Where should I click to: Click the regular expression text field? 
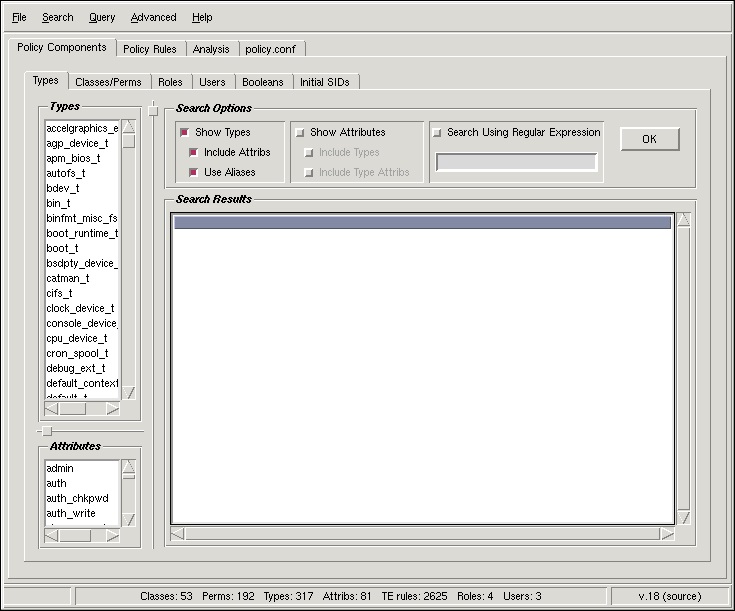(516, 162)
